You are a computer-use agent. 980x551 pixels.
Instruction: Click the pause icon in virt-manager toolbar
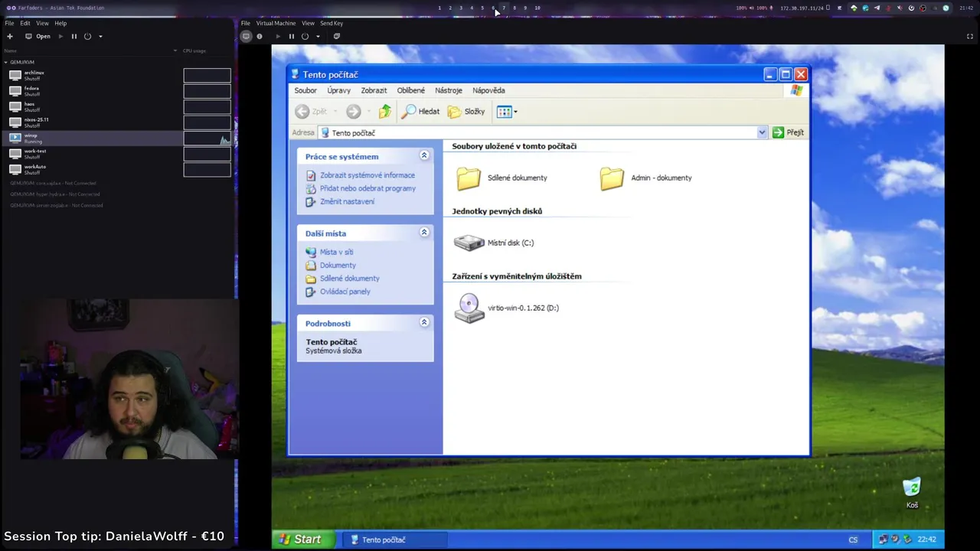click(74, 36)
